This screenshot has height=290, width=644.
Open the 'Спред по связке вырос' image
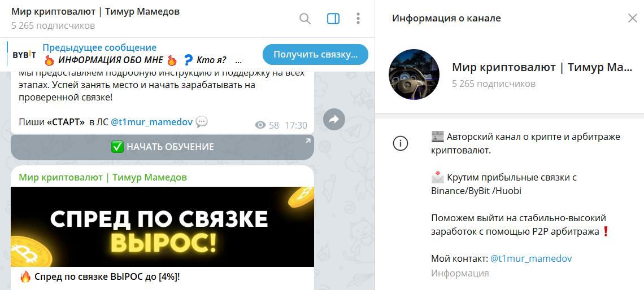pyautogui.click(x=162, y=227)
